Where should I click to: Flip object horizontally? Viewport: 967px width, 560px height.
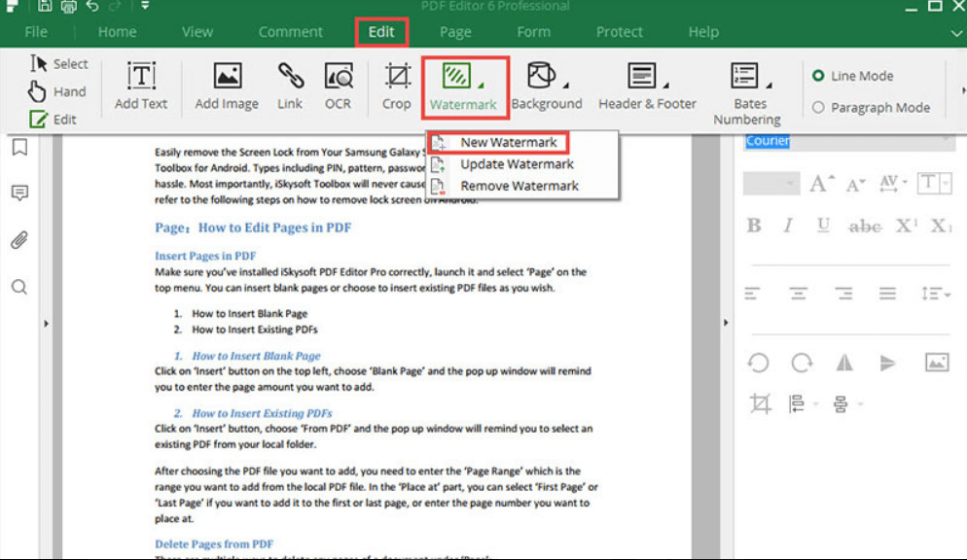click(844, 363)
